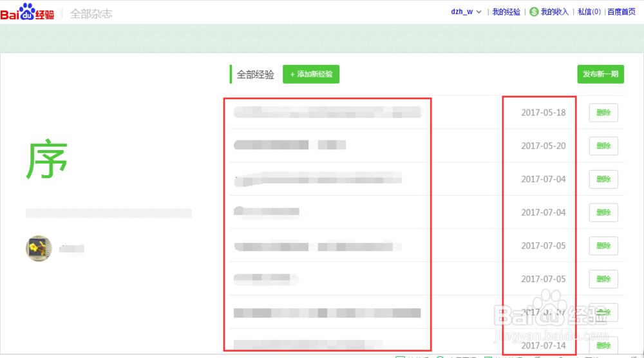This screenshot has width=644, height=358.
Task: Go to 百度首页 link
Action: (621, 12)
